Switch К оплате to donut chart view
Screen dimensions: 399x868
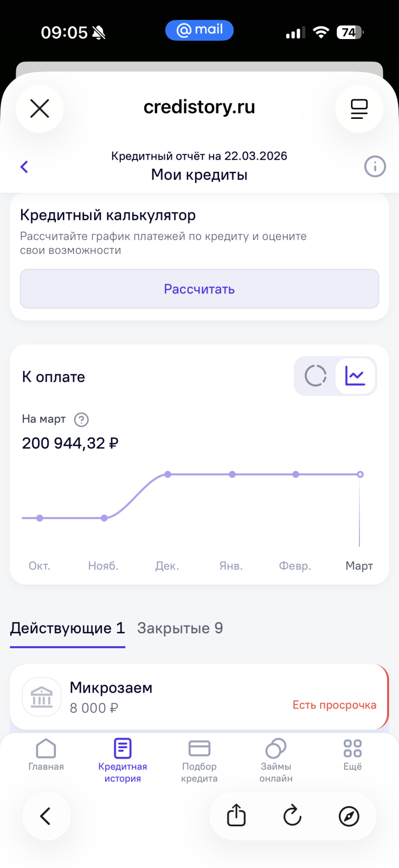click(x=316, y=375)
